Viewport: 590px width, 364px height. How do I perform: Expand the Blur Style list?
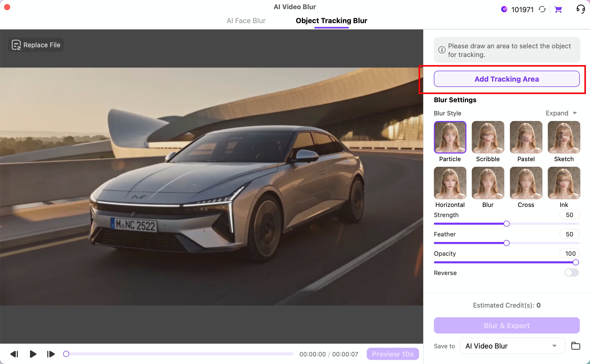tap(561, 113)
